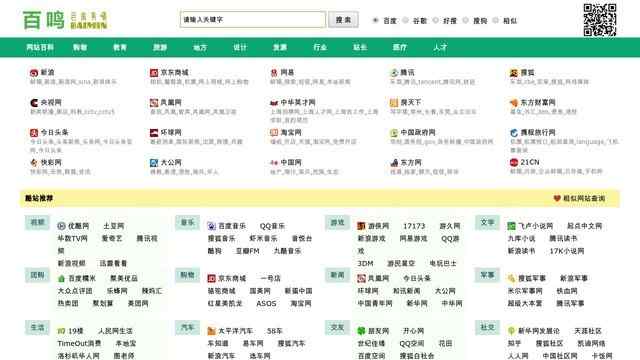Open the 行业 navigation item

320,47
